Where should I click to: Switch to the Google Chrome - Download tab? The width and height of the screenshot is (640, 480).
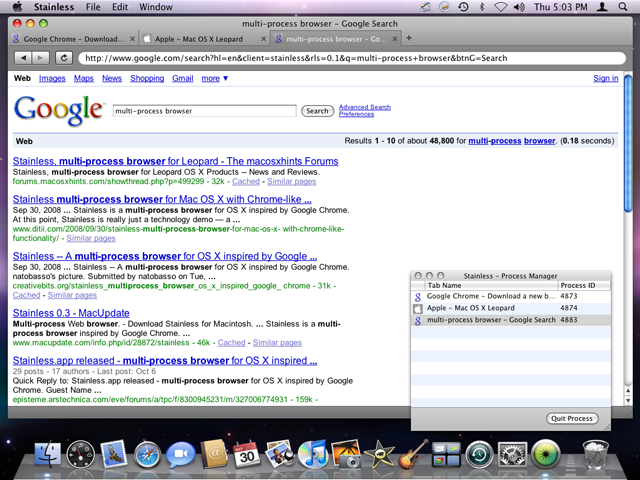pyautogui.click(x=73, y=39)
